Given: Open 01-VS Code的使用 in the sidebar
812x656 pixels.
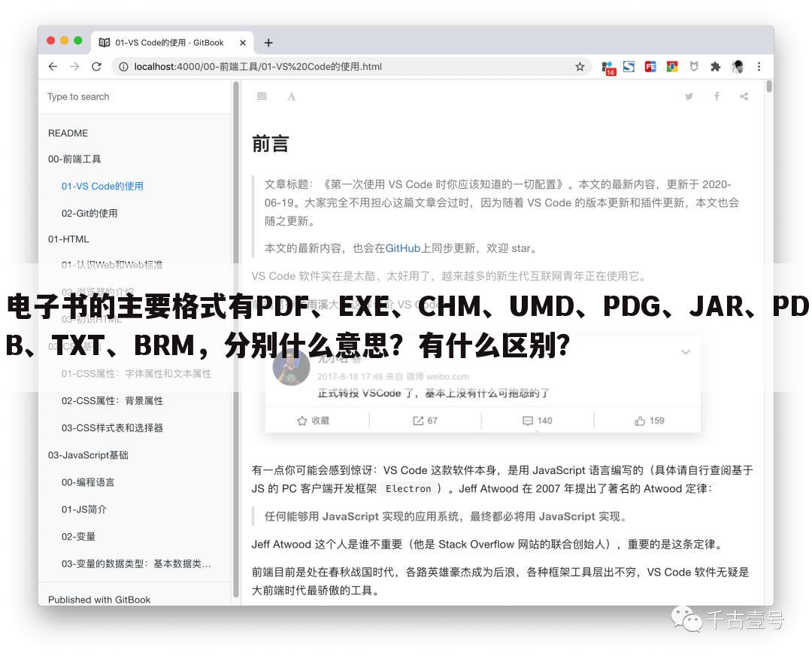Looking at the screenshot, I should (102, 186).
